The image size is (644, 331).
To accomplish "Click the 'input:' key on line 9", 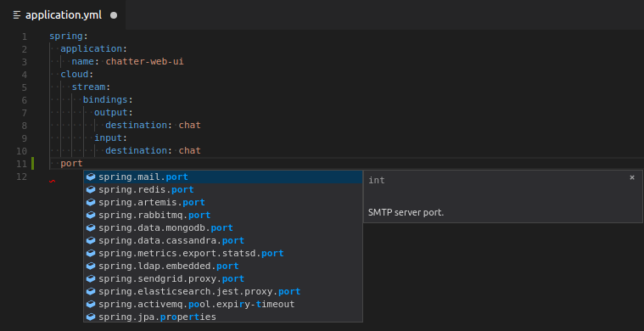I will 111,138.
